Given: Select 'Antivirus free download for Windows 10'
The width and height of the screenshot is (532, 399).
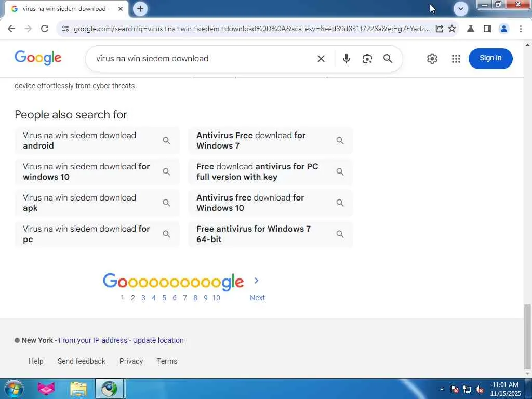Looking at the screenshot, I should (270, 203).
